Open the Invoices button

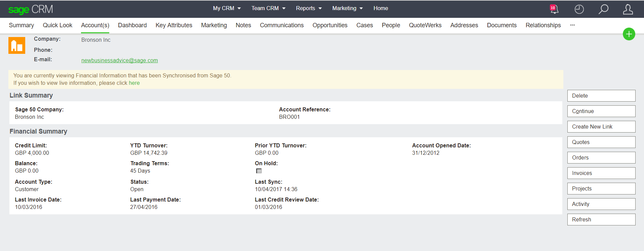601,173
